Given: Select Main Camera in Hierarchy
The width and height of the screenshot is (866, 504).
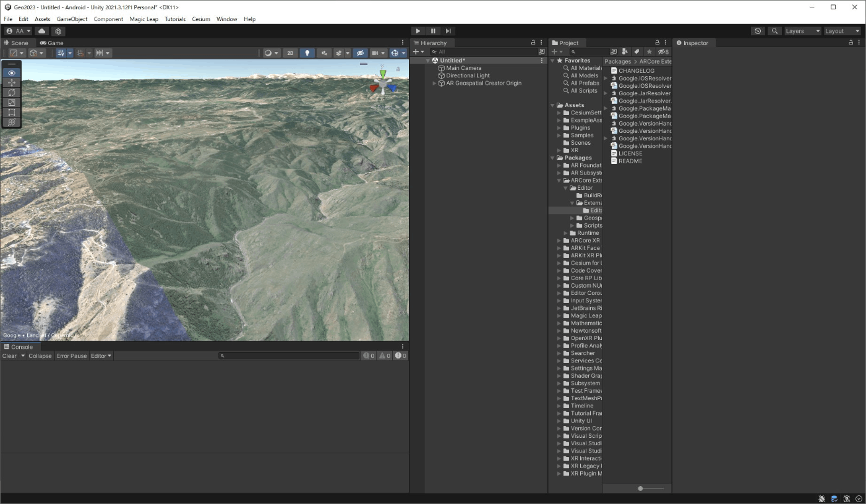Looking at the screenshot, I should (463, 68).
